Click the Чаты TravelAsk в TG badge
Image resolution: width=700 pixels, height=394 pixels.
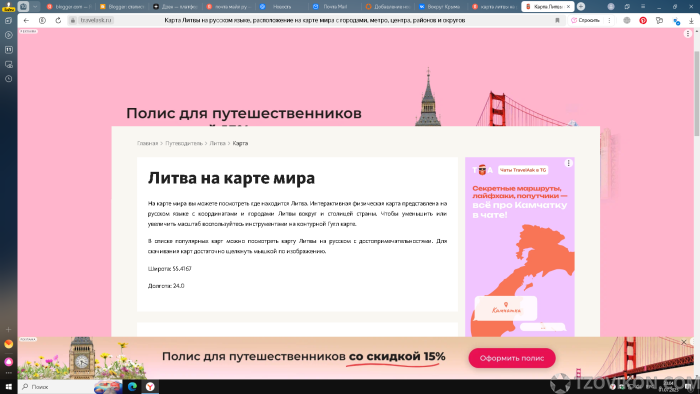point(523,170)
